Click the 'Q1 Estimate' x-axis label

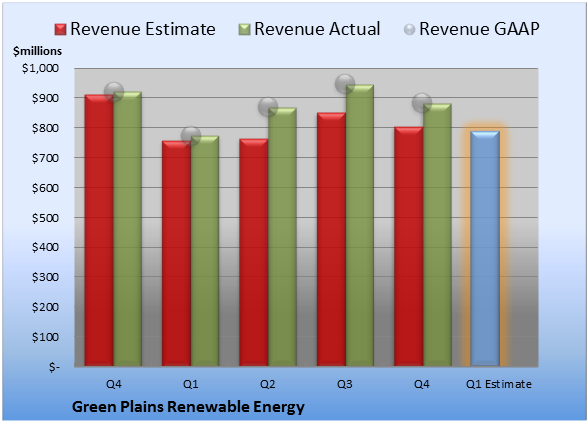coord(499,384)
